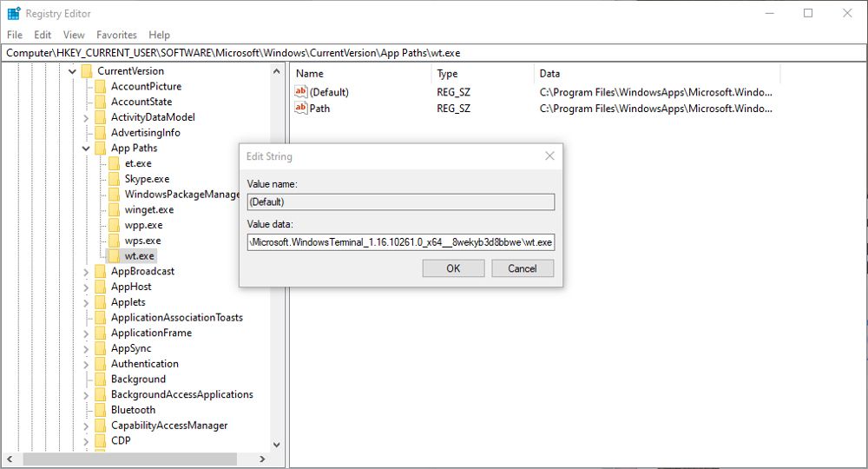Screen dimensions: 868x469
Task: Select the Bluetooth folder icon
Action: coord(100,410)
